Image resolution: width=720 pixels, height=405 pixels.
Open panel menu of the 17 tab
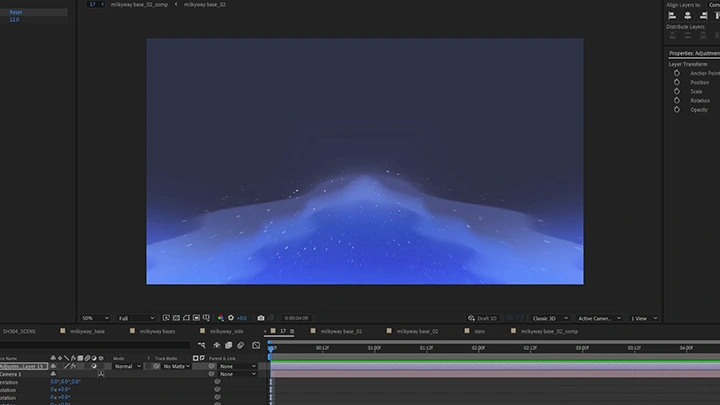point(292,331)
